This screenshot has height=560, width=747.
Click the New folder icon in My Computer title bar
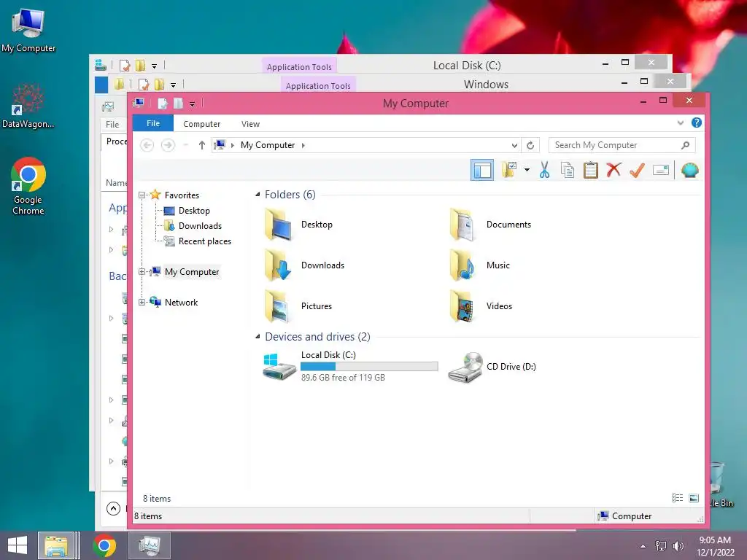[178, 104]
